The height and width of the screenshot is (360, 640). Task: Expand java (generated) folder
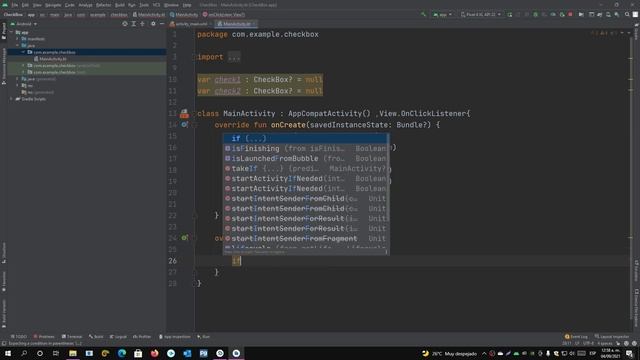pyautogui.click(x=18, y=79)
